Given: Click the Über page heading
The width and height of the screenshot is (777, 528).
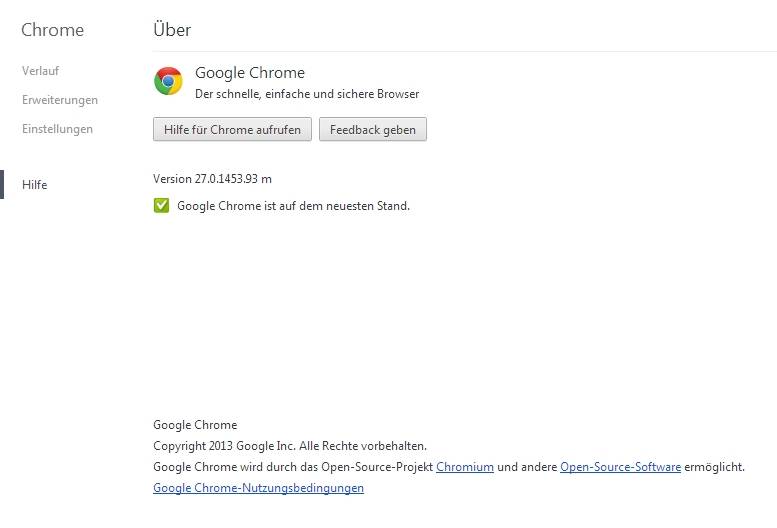Looking at the screenshot, I should tap(172, 29).
